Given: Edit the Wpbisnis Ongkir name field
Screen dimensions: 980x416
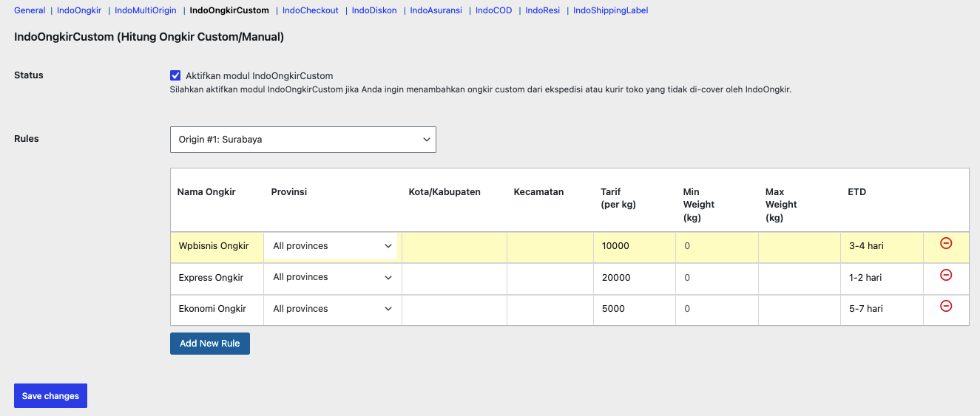Looking at the screenshot, I should (x=217, y=246).
